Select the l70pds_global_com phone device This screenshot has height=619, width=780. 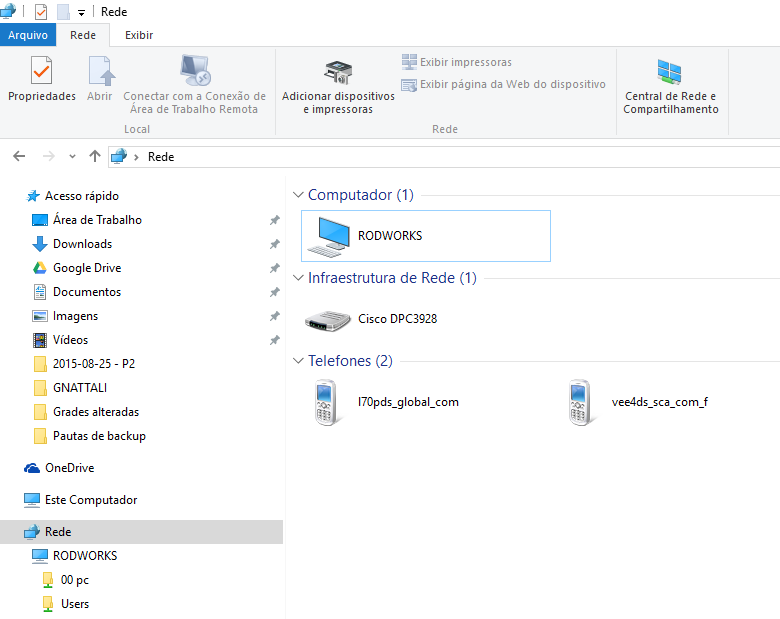point(387,402)
